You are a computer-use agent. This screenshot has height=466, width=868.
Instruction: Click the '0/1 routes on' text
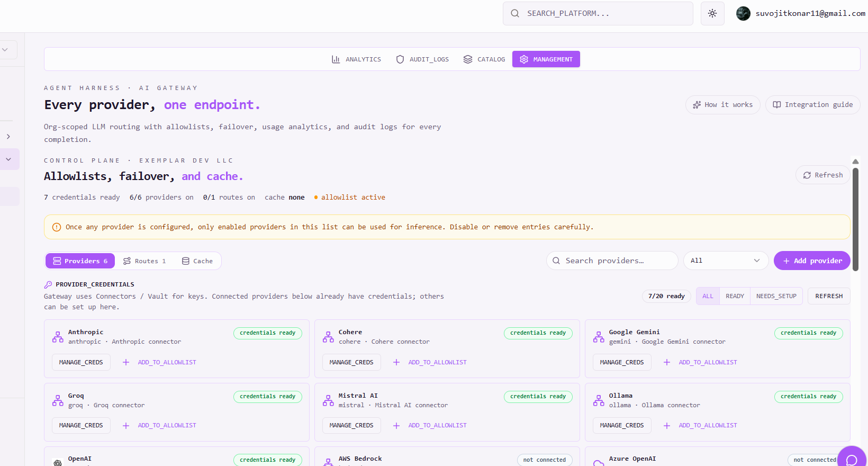(229, 198)
